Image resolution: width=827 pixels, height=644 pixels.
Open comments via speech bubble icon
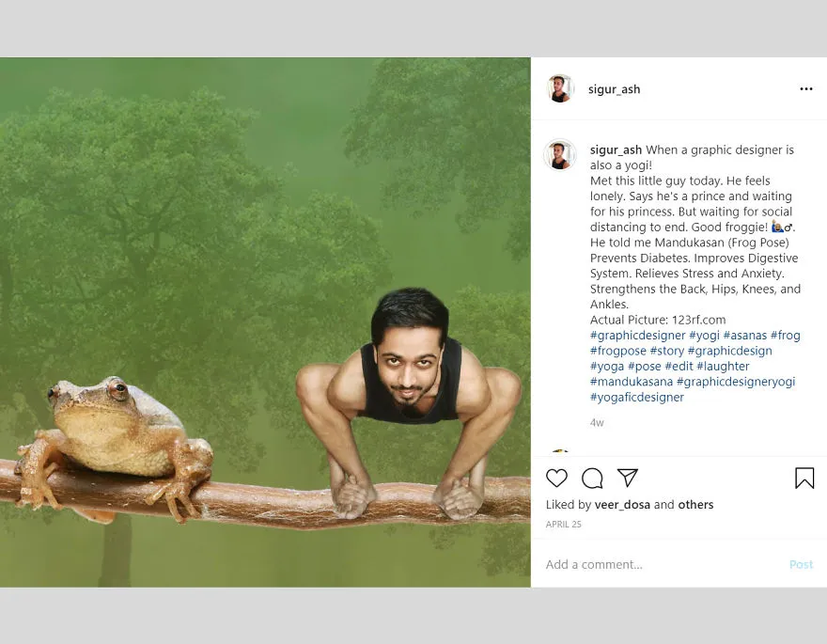click(x=592, y=478)
